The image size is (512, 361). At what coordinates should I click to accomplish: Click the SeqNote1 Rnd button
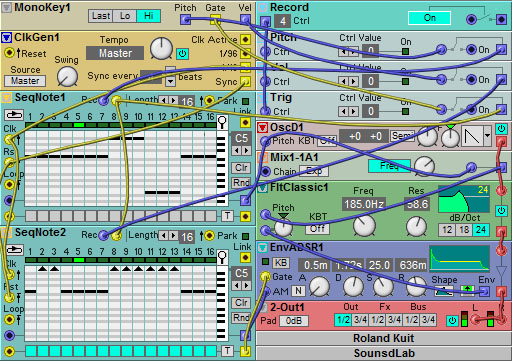[241, 183]
